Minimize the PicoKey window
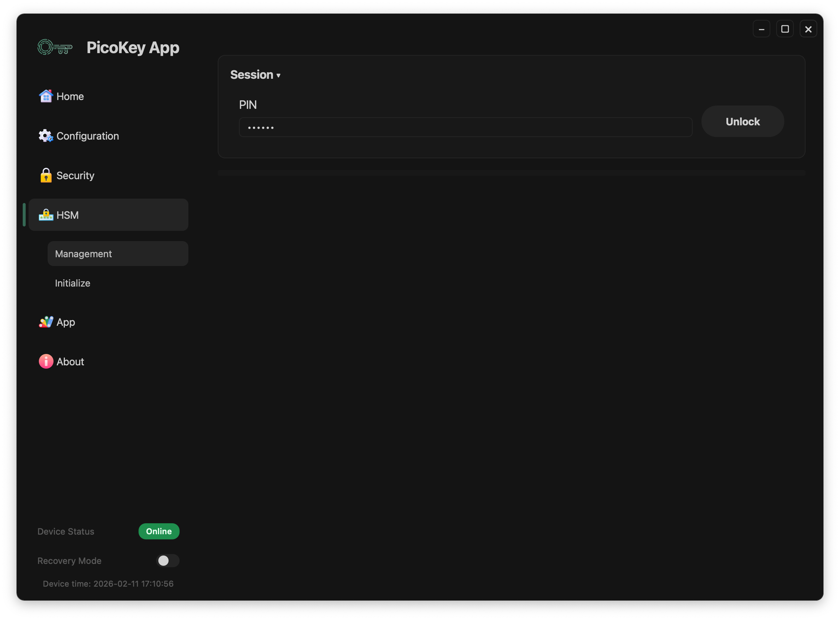840x620 pixels. (761, 29)
